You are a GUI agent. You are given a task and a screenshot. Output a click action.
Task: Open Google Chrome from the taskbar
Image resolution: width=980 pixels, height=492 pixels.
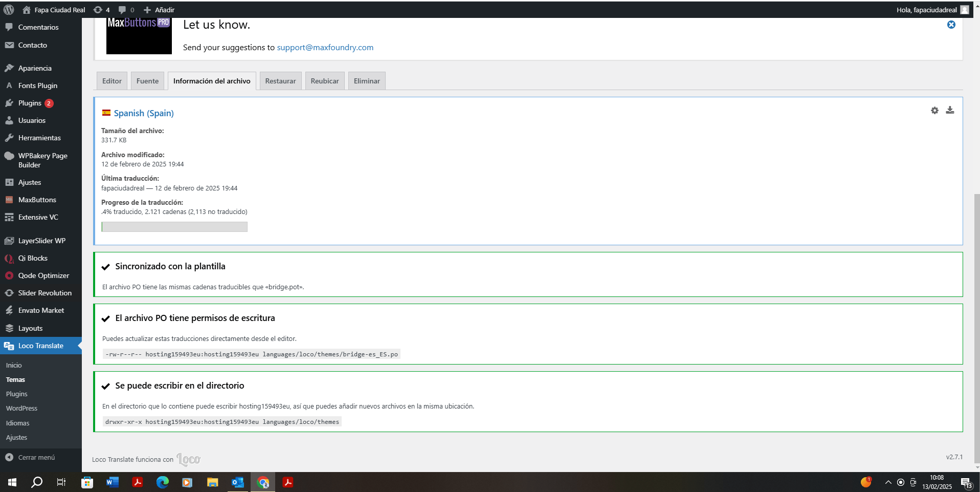click(x=263, y=482)
